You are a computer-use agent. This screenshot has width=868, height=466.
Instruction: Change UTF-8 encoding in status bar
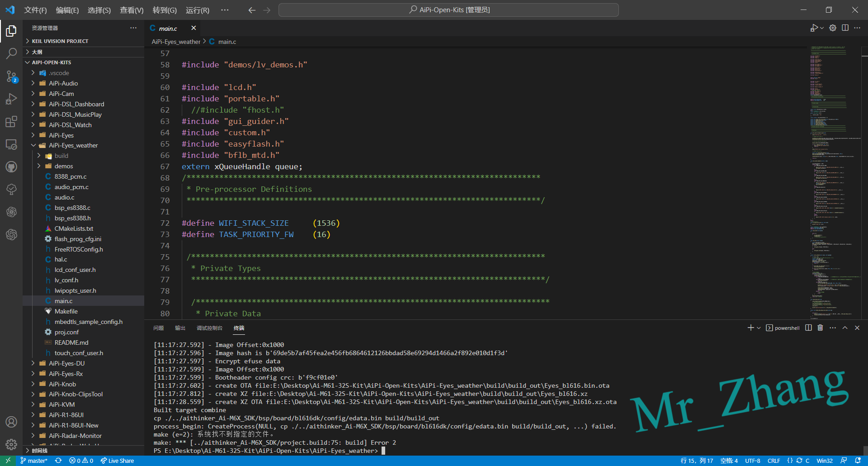[x=753, y=461]
